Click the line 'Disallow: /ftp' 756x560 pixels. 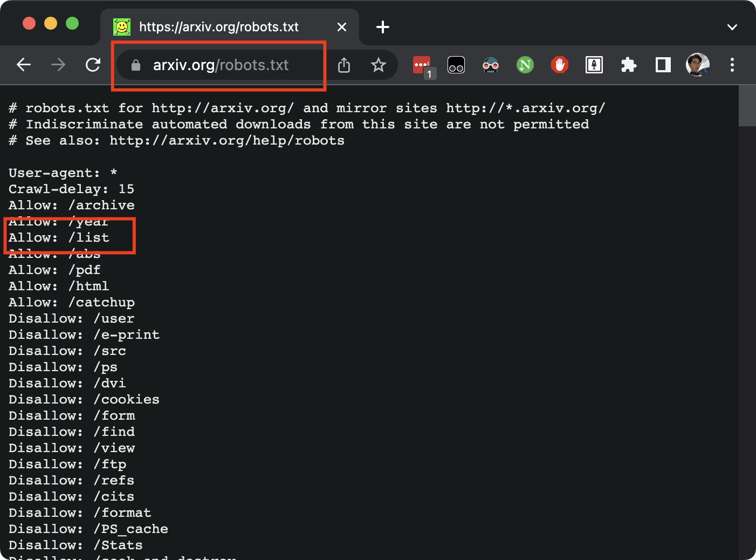pos(67,465)
